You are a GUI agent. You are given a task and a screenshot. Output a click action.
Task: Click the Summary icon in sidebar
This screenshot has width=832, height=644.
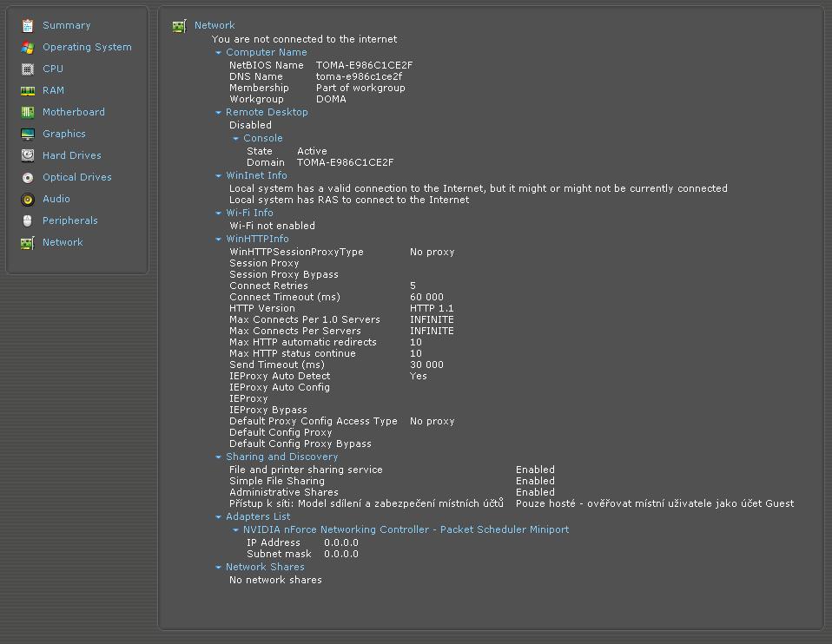[28, 26]
